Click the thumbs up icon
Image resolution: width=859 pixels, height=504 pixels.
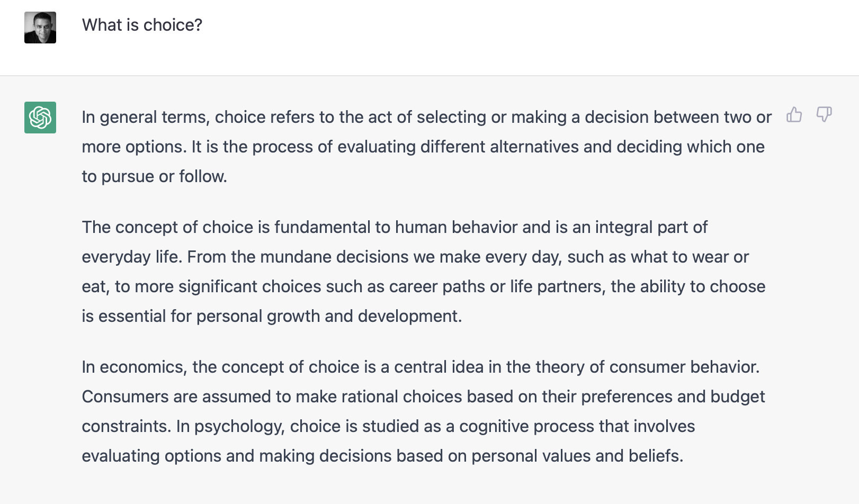click(x=794, y=114)
